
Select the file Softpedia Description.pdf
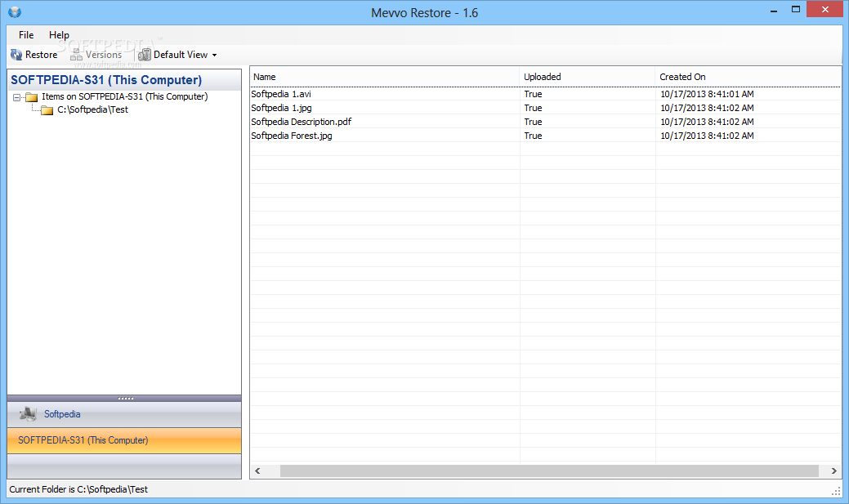[301, 122]
